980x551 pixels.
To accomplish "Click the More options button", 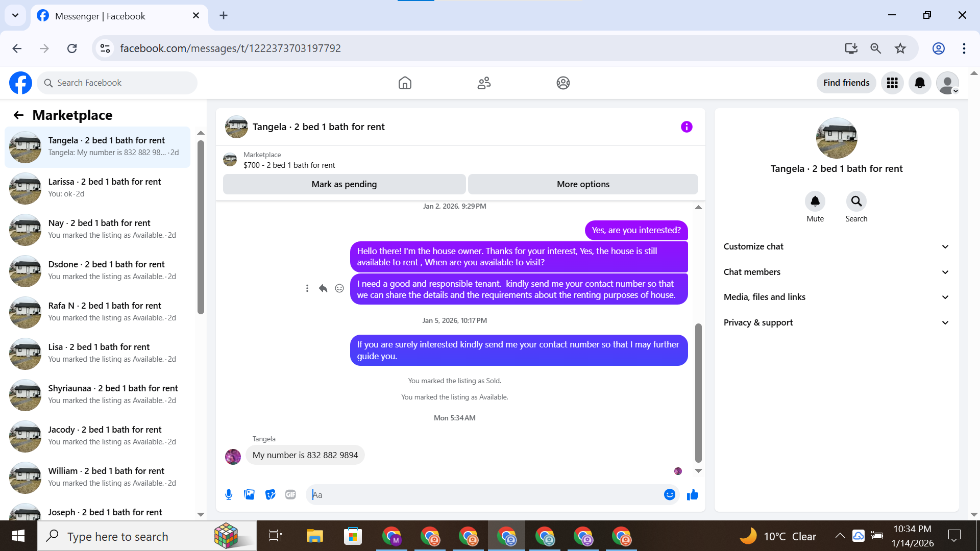I will (x=583, y=184).
